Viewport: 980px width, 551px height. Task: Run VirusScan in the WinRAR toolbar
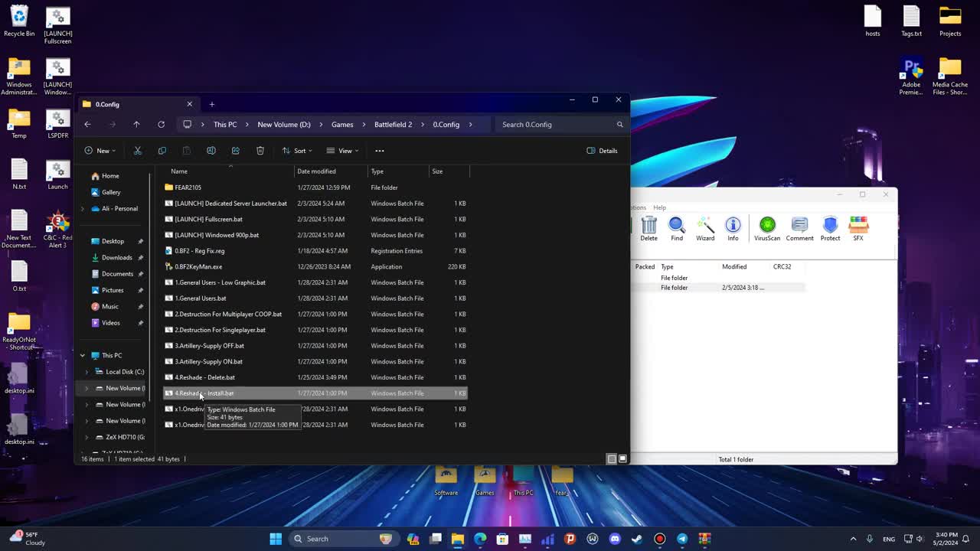pos(766,229)
